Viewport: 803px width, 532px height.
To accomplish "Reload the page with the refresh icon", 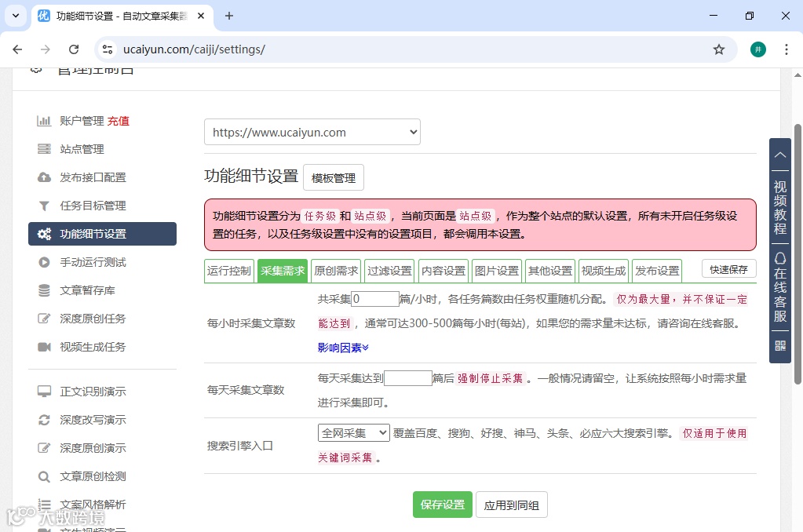I will click(x=74, y=49).
